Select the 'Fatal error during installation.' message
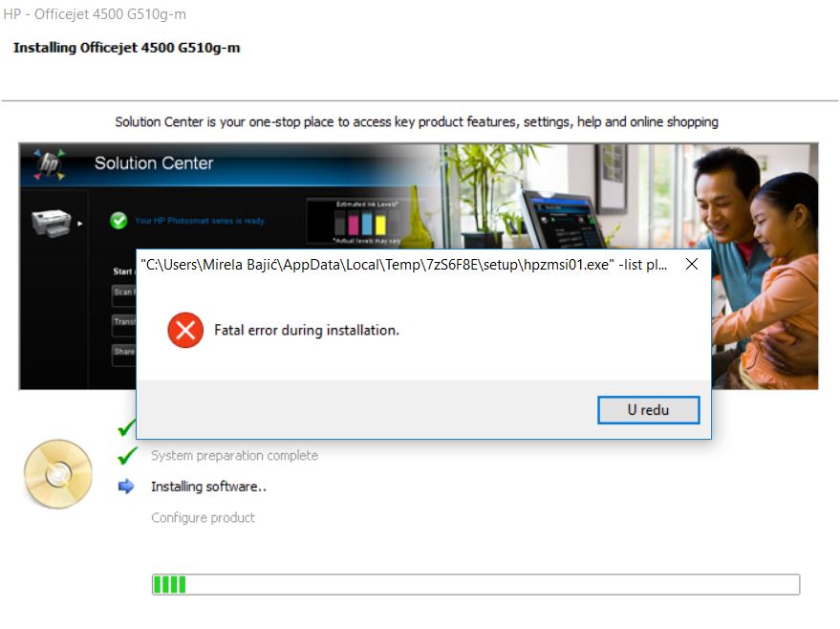The width and height of the screenshot is (840, 629). point(307,330)
